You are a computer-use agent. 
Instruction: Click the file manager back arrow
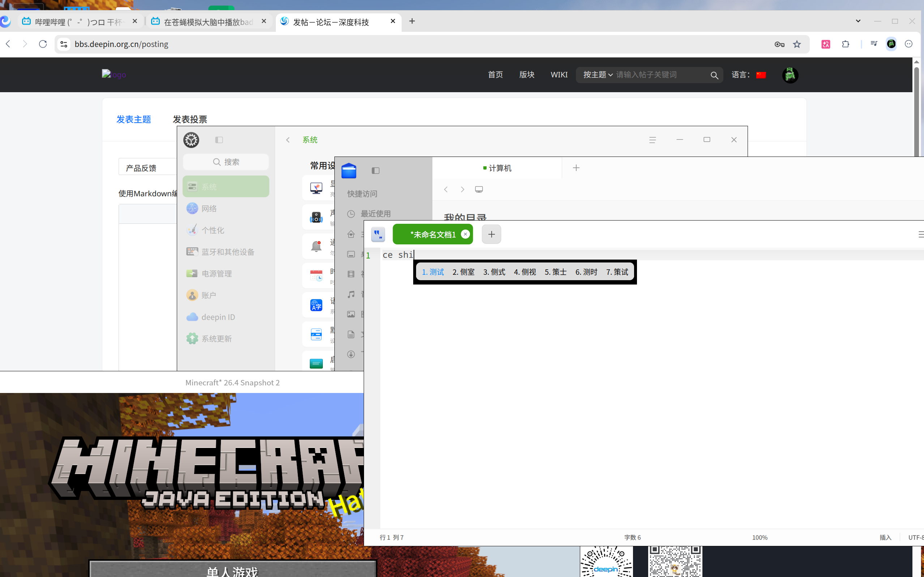446,189
